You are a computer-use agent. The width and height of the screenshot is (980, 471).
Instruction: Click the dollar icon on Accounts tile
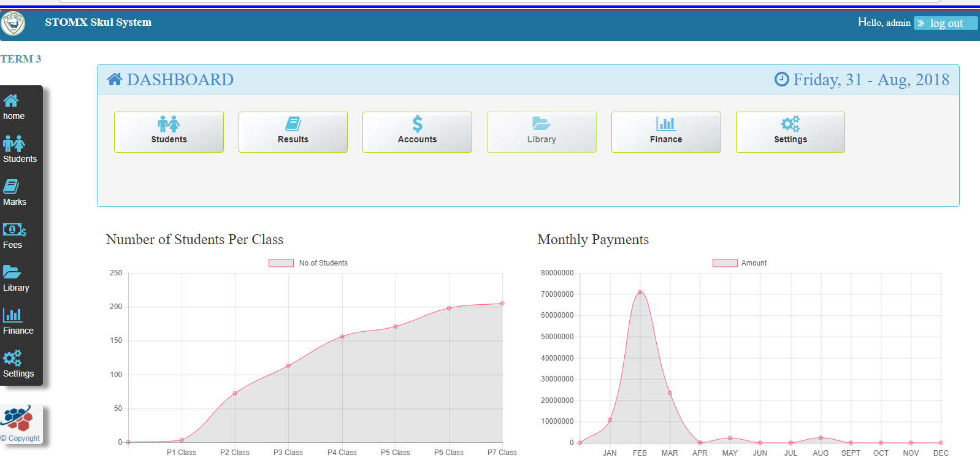(418, 124)
